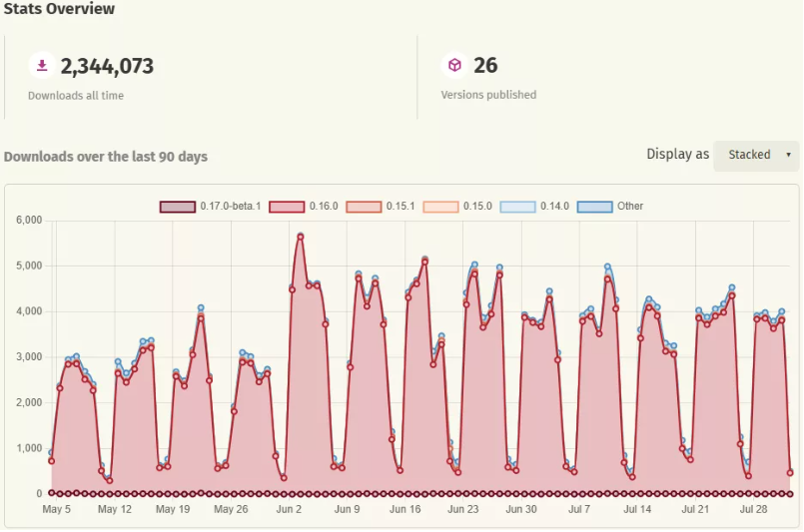Image resolution: width=804 pixels, height=532 pixels.
Task: Toggle the 0.16.0 legend color box
Action: (x=286, y=207)
